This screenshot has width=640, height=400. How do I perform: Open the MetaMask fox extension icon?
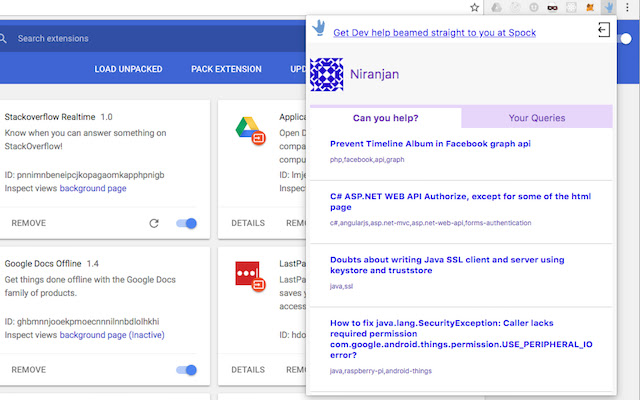[590, 7]
